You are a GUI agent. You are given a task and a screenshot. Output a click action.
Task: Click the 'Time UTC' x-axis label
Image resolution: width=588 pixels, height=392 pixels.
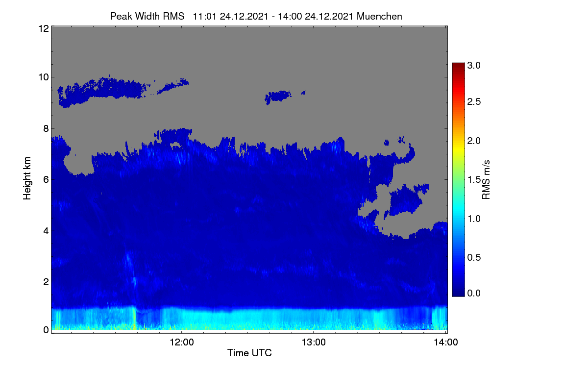(249, 353)
